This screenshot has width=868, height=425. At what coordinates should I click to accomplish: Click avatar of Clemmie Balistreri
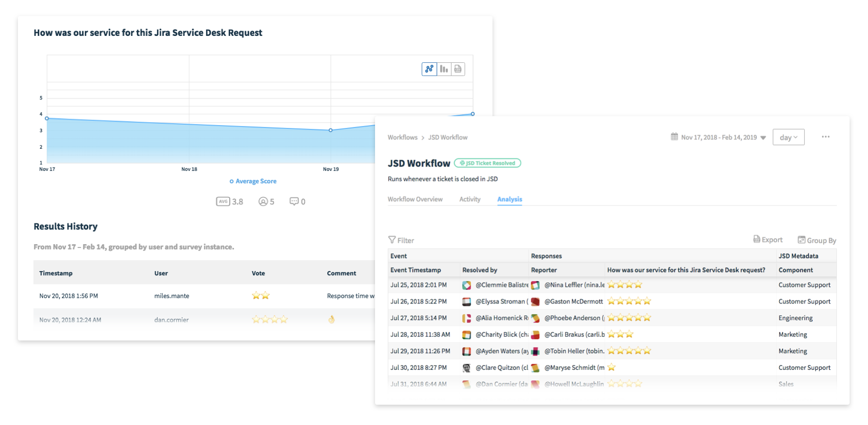(467, 285)
